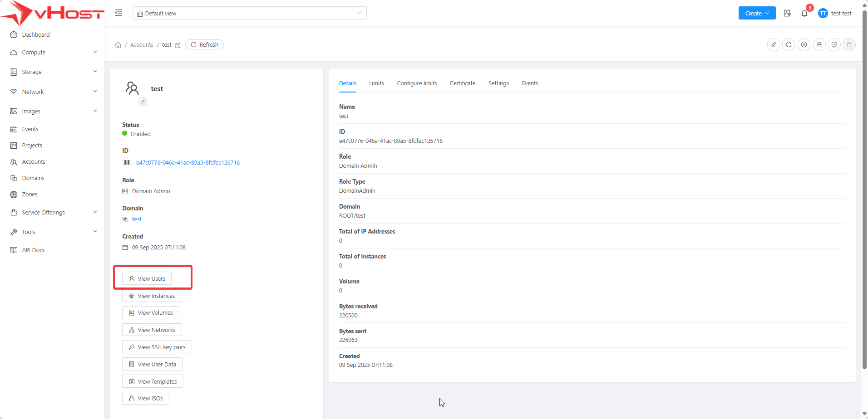
Task: Click the page vertical scrollbar
Action: click(864, 181)
